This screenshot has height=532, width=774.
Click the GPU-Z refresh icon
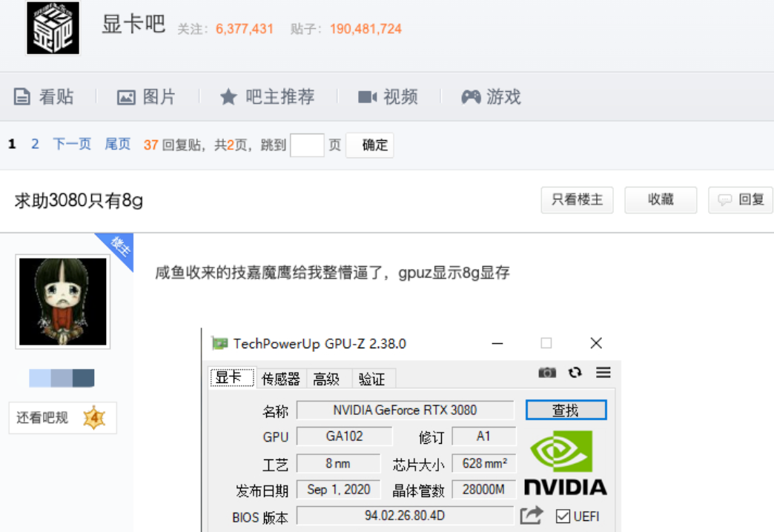(x=575, y=373)
